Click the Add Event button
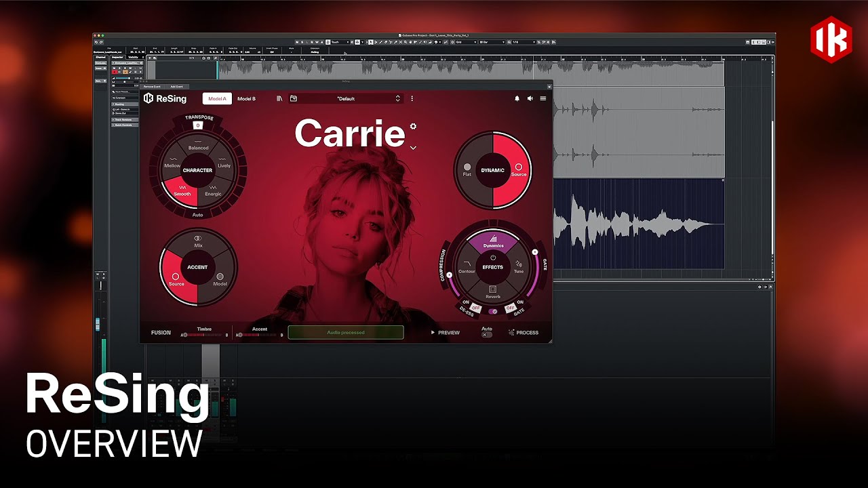Screen dimensions: 868x488 point(177,87)
